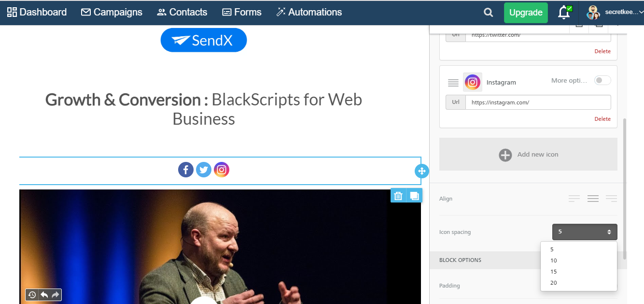Image resolution: width=644 pixels, height=304 pixels.
Task: Click the Instagram icon in the email canvas
Action: click(222, 170)
